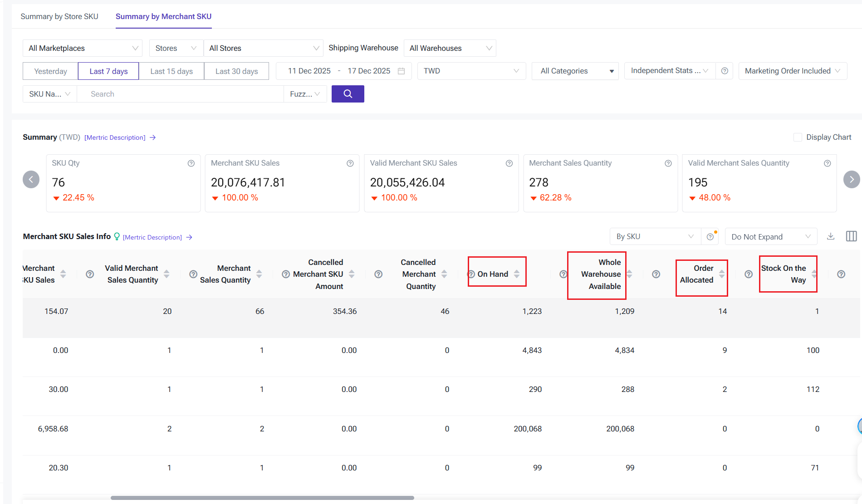Viewport: 862px width, 504px height.
Task: Enable the Display Chart checkbox
Action: [x=798, y=137]
